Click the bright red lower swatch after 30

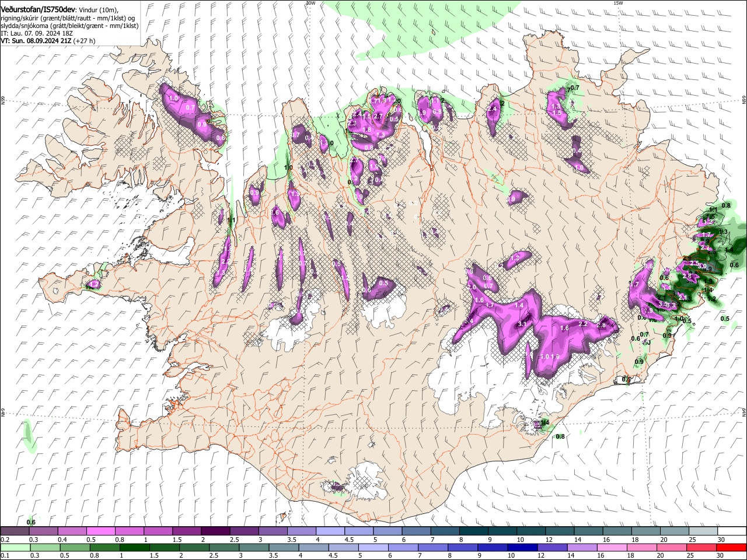pos(731,547)
